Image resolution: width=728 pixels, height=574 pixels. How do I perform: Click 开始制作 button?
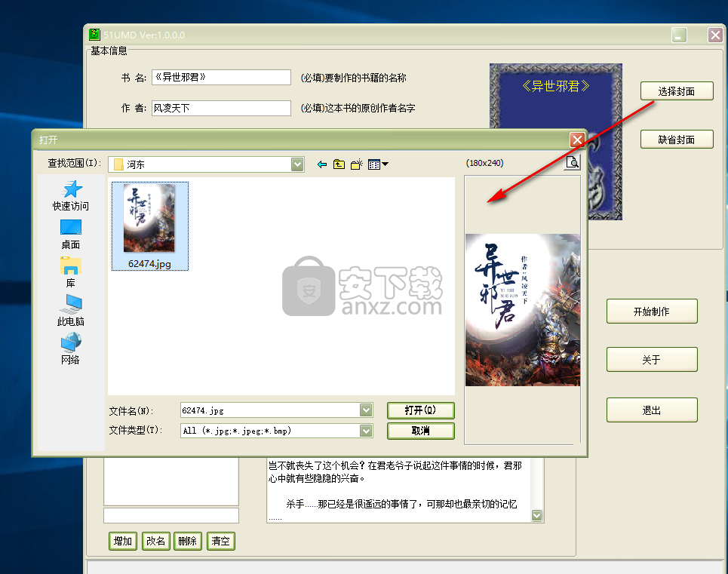pos(651,312)
